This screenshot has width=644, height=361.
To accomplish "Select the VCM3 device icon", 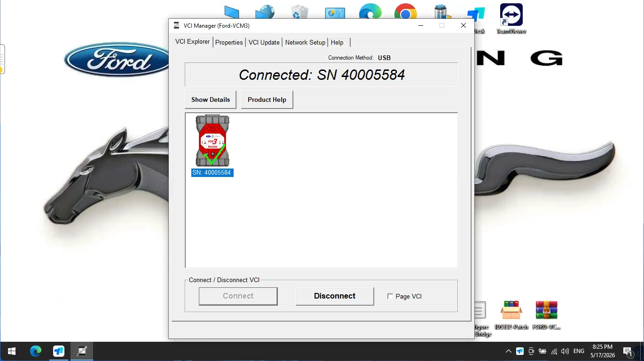I will pos(212,141).
